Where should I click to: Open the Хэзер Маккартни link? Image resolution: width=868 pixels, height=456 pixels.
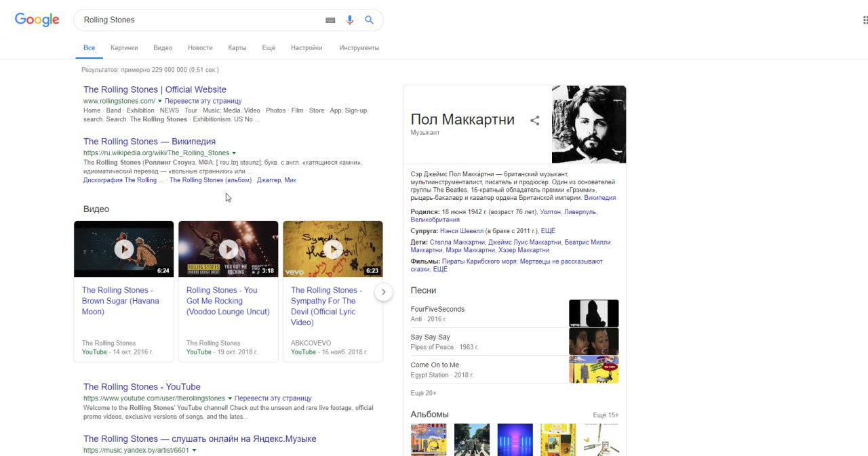point(524,250)
